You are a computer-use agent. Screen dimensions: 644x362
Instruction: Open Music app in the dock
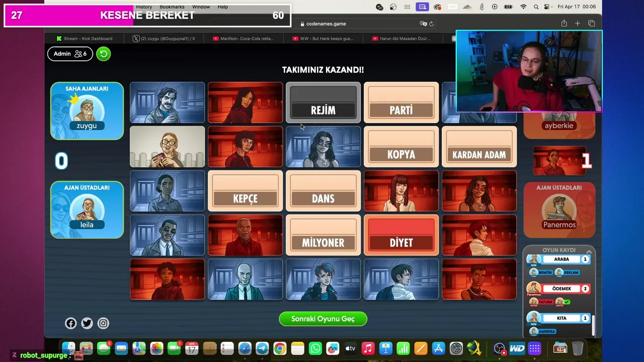click(x=368, y=348)
